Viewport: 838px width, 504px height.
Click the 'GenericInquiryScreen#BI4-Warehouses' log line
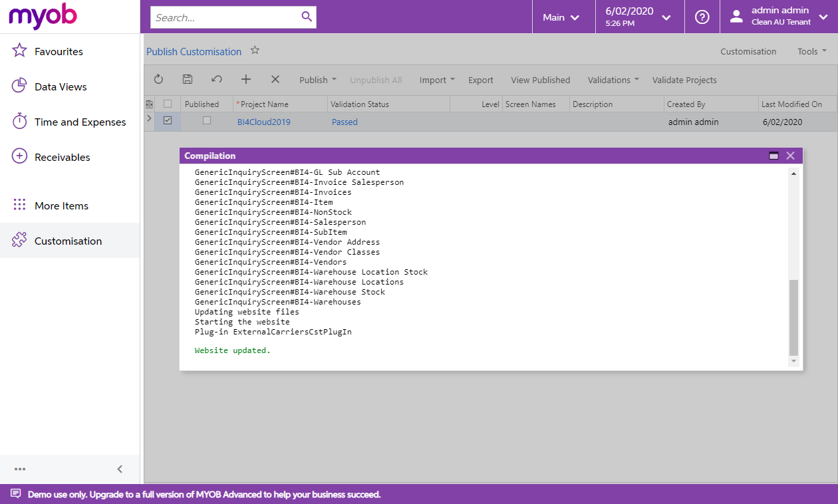tap(278, 302)
